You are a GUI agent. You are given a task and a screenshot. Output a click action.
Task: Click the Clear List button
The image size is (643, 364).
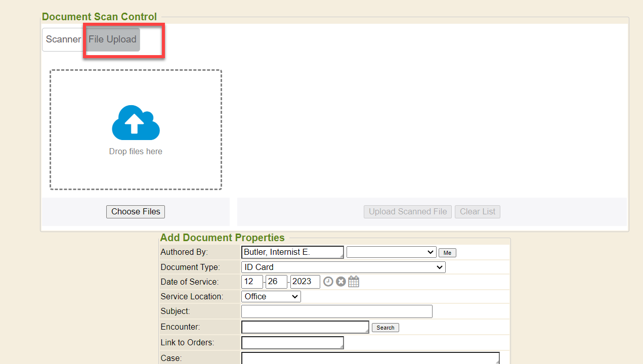click(x=478, y=212)
